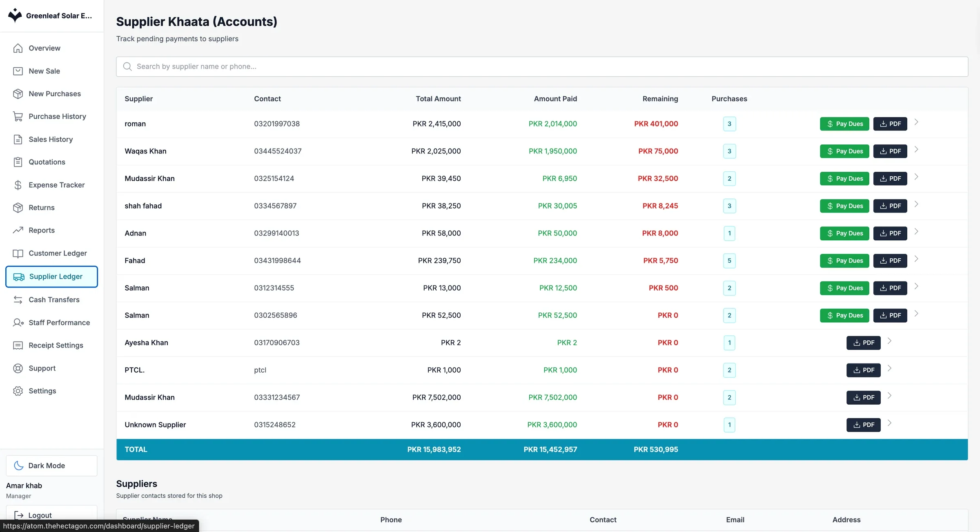The height and width of the screenshot is (532, 980).
Task: Click remaining amount PKR 401,000
Action: point(656,124)
